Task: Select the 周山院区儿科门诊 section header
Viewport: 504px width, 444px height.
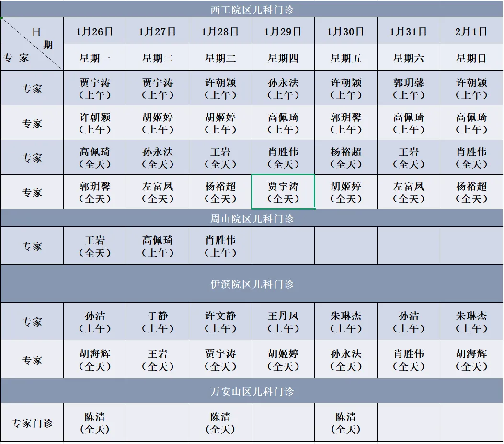Action: (252, 219)
